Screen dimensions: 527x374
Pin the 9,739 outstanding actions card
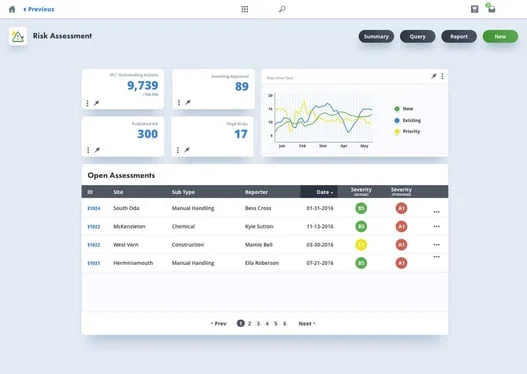[x=97, y=103]
